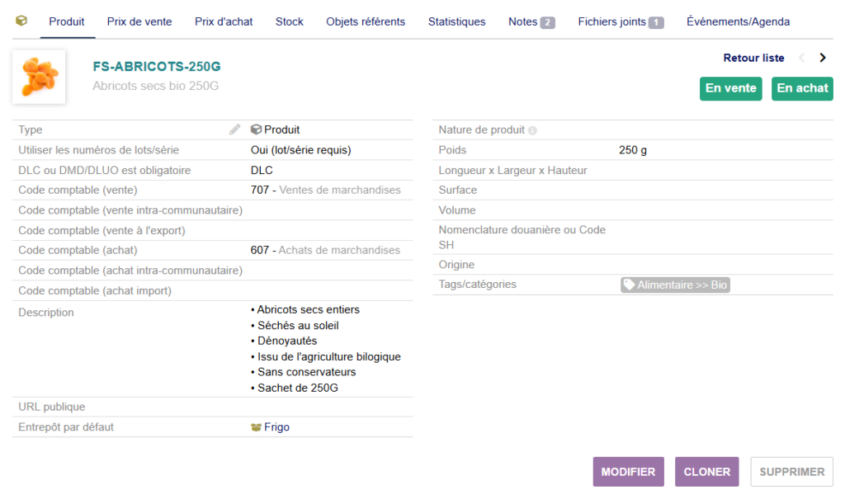Click the product cube icon before the tabs
845x504 pixels.
point(21,21)
